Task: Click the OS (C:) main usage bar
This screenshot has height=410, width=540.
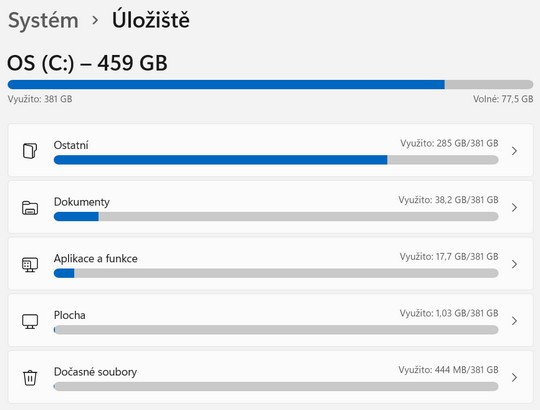Action: (270, 85)
